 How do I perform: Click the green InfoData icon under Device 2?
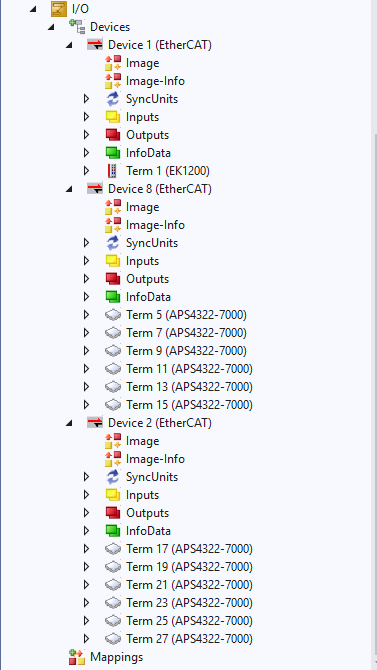coord(113,531)
